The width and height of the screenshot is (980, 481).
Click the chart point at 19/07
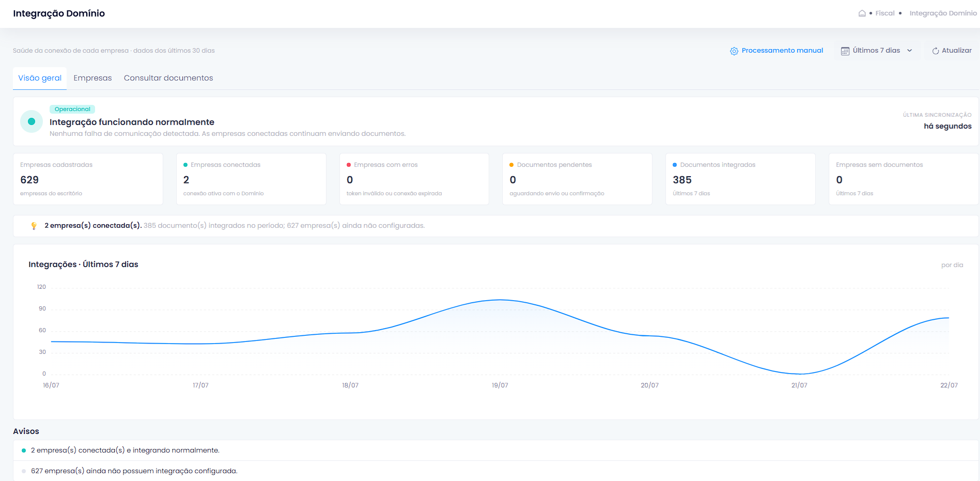[x=500, y=300]
